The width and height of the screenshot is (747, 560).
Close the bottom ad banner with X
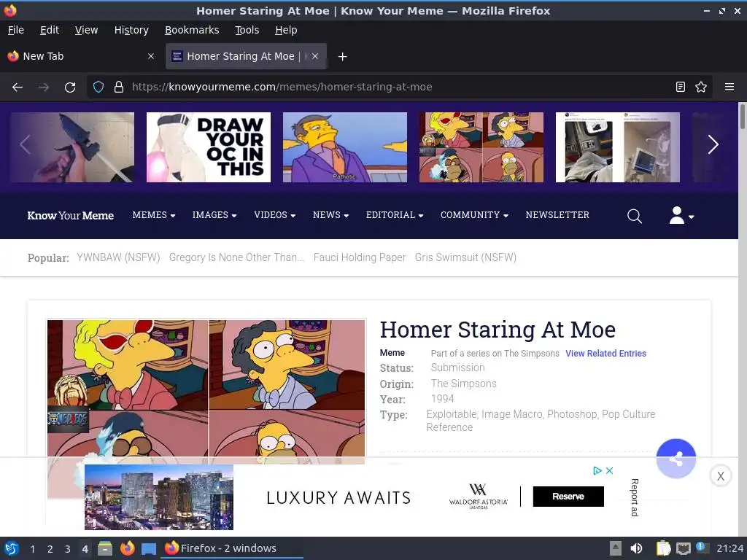(x=720, y=475)
